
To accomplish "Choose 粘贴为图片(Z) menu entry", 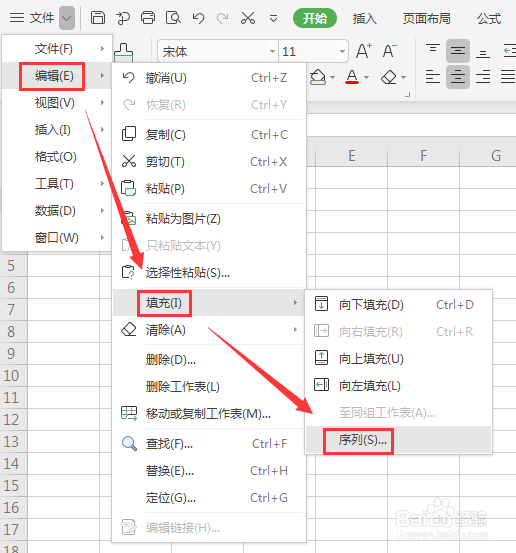I will coord(209,219).
